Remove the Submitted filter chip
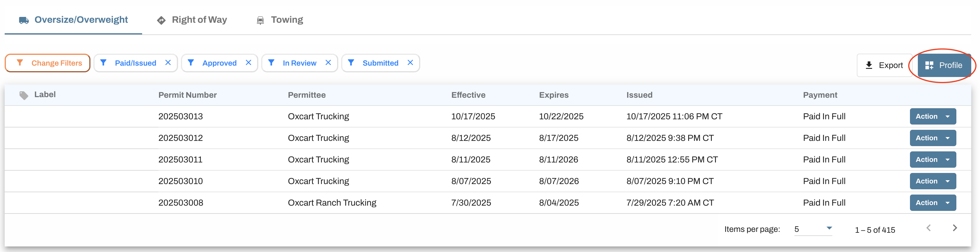980x252 pixels. pos(410,63)
